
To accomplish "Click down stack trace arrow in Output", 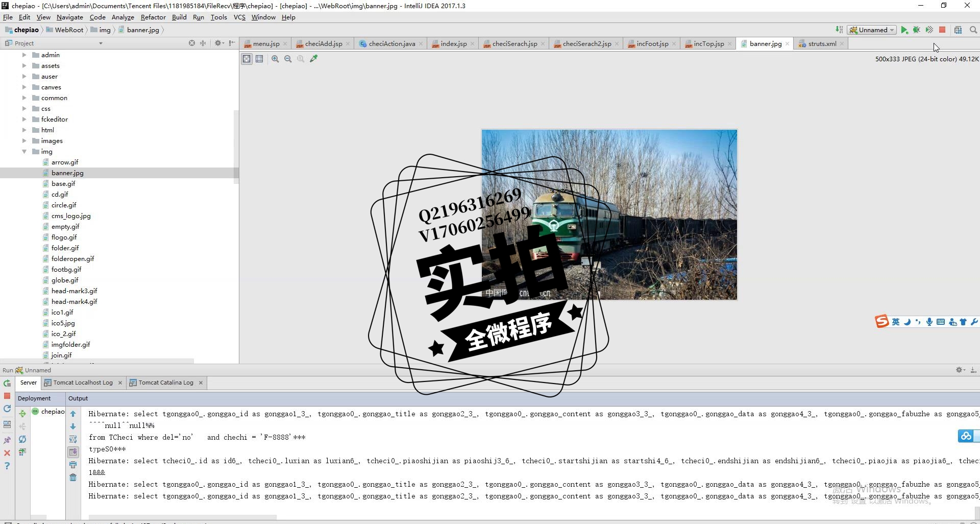I will [73, 426].
